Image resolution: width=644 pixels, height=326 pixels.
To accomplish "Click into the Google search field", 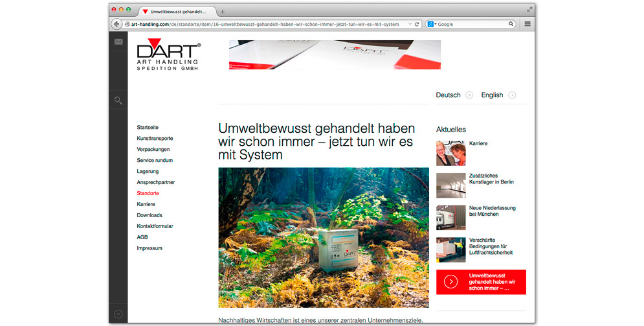I will (x=471, y=24).
